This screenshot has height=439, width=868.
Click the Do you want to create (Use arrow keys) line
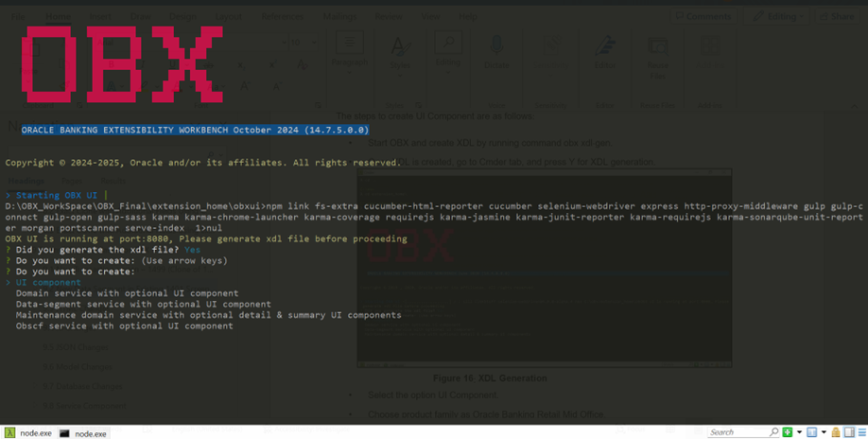pyautogui.click(x=116, y=260)
